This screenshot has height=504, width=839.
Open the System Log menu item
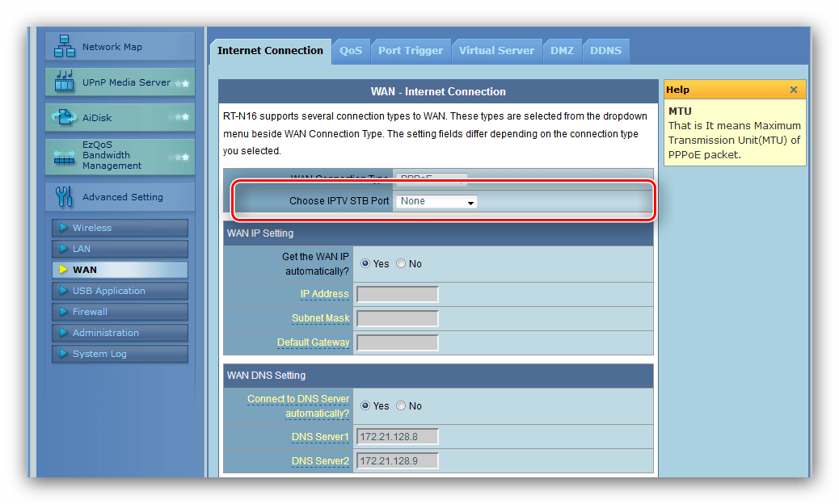click(99, 354)
